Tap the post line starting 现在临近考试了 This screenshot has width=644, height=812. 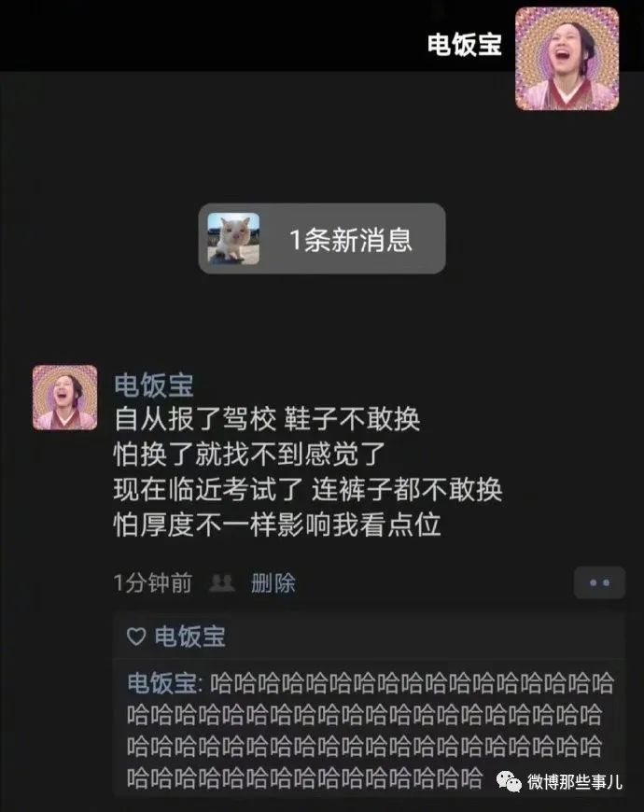308,489
